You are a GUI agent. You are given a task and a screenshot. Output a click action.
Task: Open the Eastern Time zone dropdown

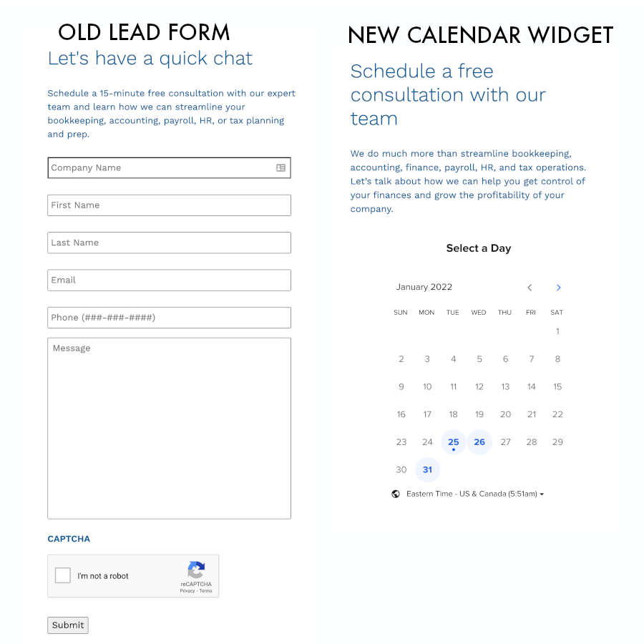coord(475,494)
